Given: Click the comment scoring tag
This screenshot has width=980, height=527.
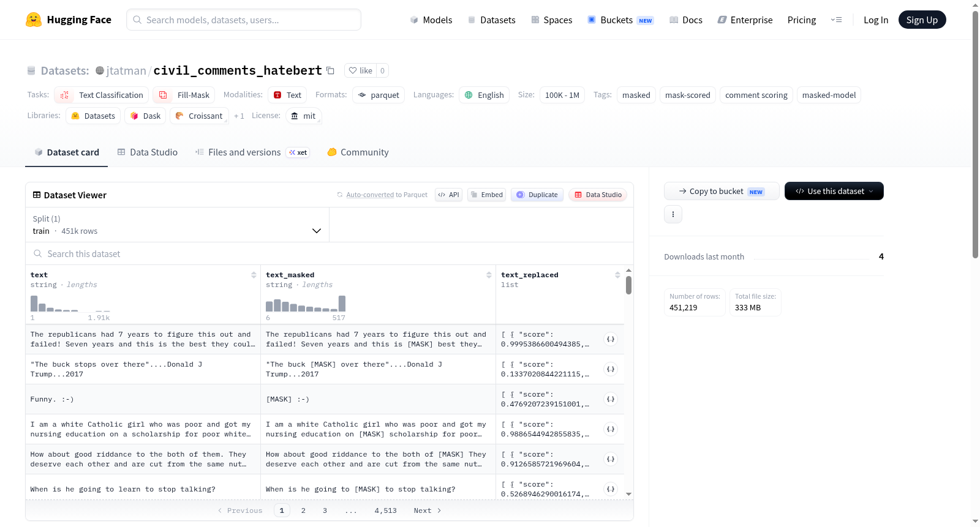Looking at the screenshot, I should 756,95.
